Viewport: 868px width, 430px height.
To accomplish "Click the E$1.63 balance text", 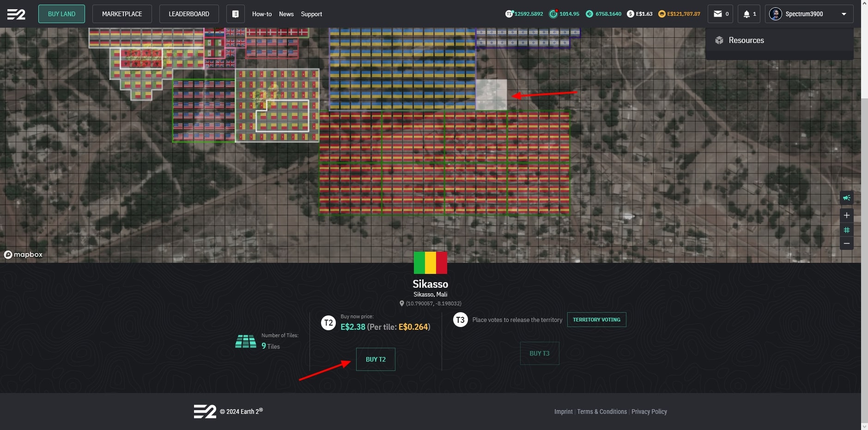I will (644, 14).
